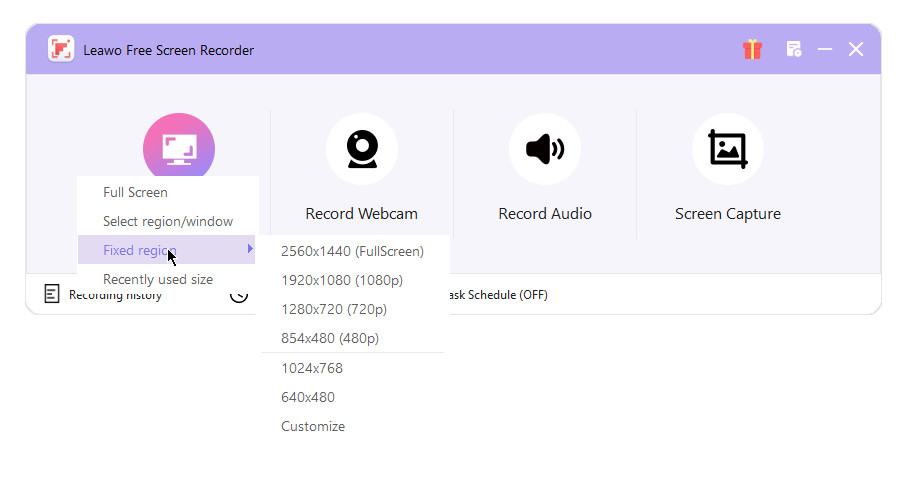The width and height of the screenshot is (903, 499).
Task: Click the Record Screen monitor icon
Action: tap(179, 147)
